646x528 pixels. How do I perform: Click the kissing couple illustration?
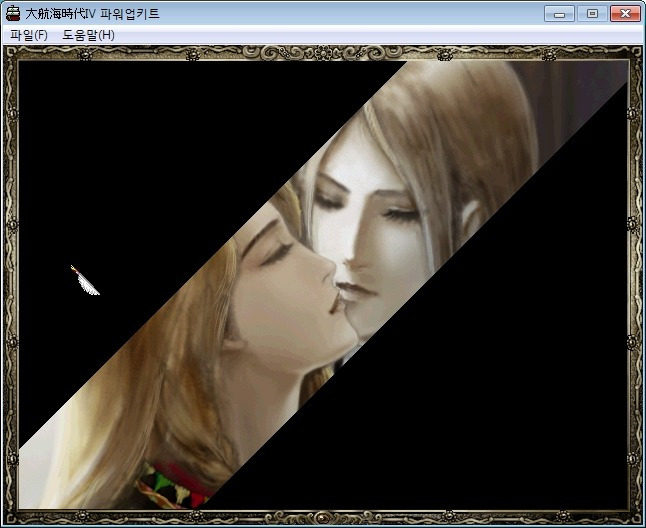point(323,284)
